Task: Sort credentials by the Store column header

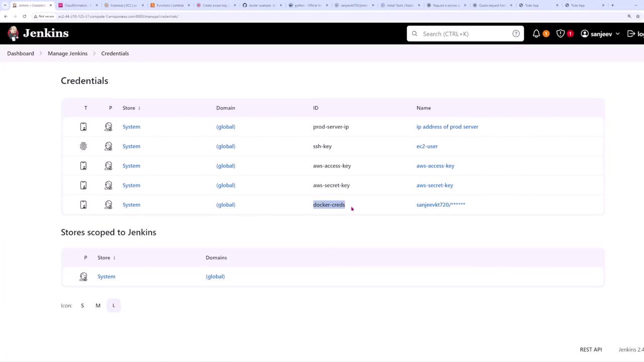Action: [x=131, y=108]
